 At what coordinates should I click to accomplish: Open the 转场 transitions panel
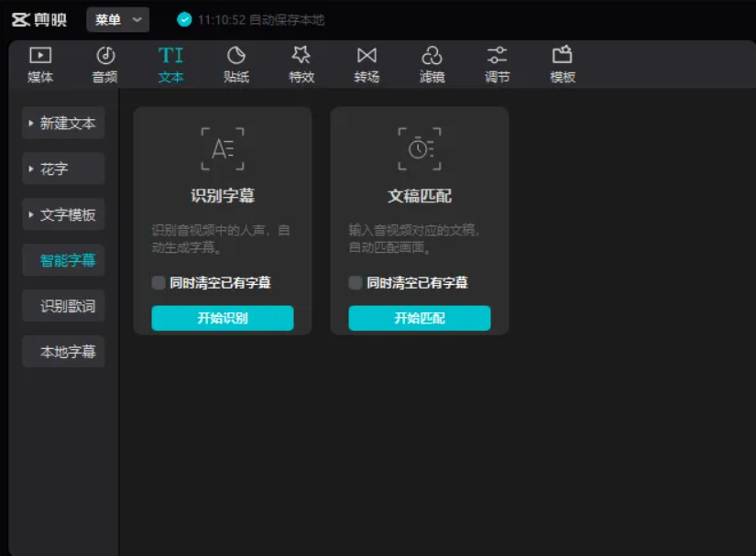pyautogui.click(x=367, y=64)
